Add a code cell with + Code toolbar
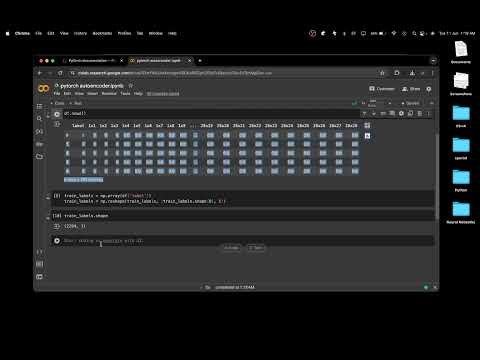Screen dimensions: 480x360 58,103
